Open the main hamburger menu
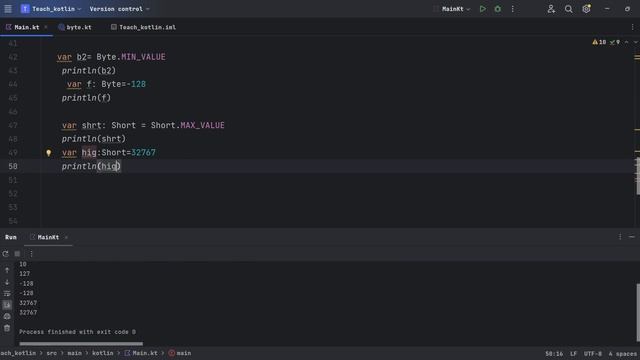 pos(8,9)
